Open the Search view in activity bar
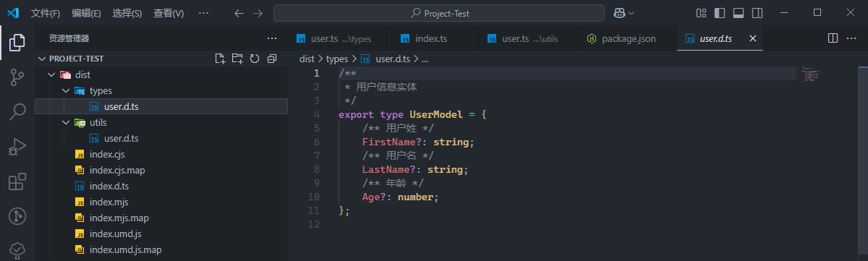This screenshot has width=868, height=261. (x=17, y=112)
